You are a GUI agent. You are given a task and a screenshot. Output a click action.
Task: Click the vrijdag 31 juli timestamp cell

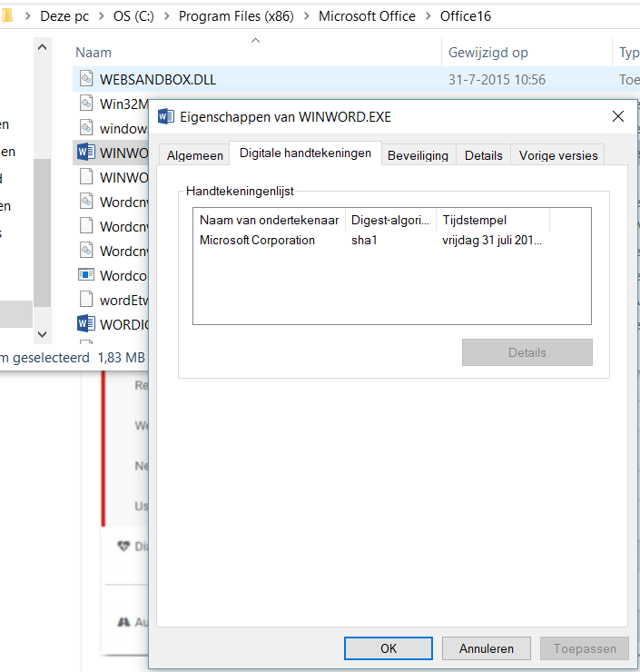(492, 240)
